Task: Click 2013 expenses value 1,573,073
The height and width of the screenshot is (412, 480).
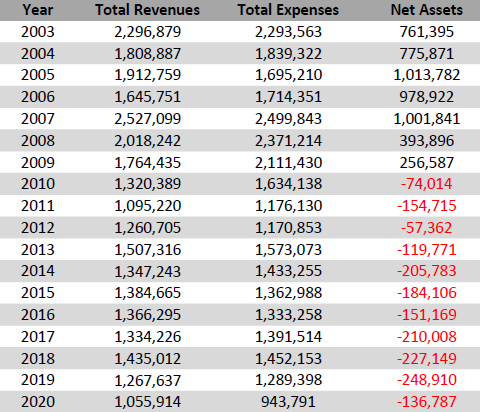Action: point(288,250)
